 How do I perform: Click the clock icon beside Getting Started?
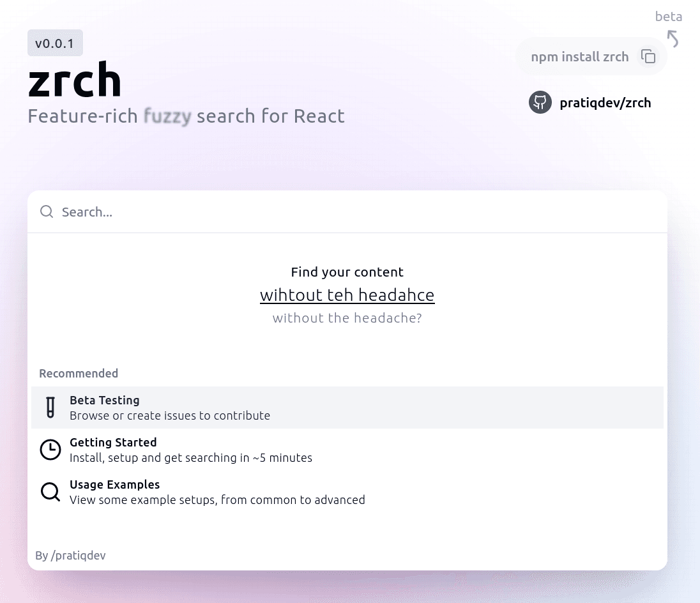[50, 450]
